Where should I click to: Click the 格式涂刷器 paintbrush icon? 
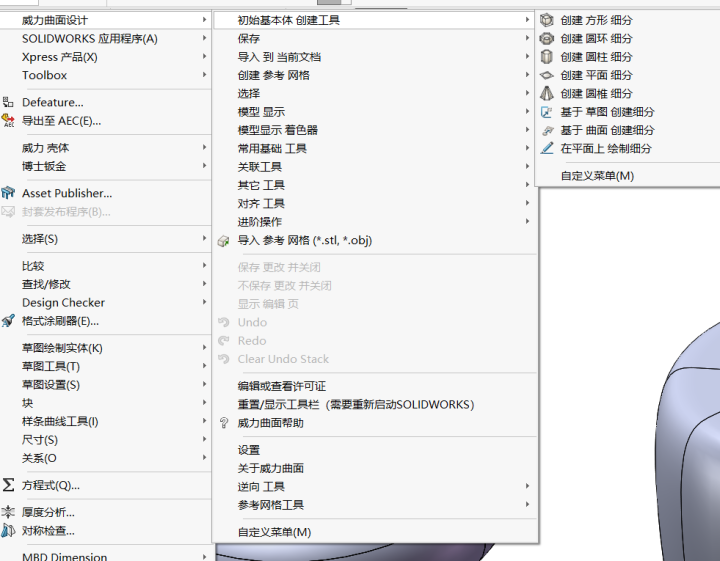pos(8,320)
